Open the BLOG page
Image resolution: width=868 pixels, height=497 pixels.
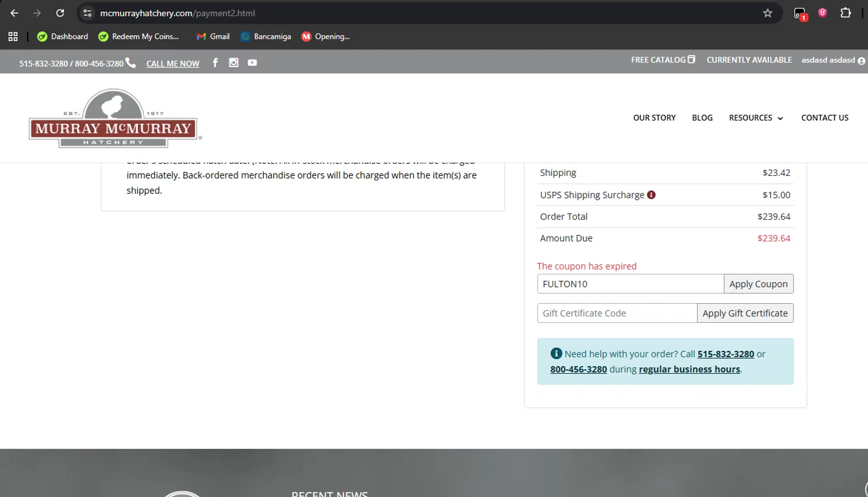(x=703, y=117)
